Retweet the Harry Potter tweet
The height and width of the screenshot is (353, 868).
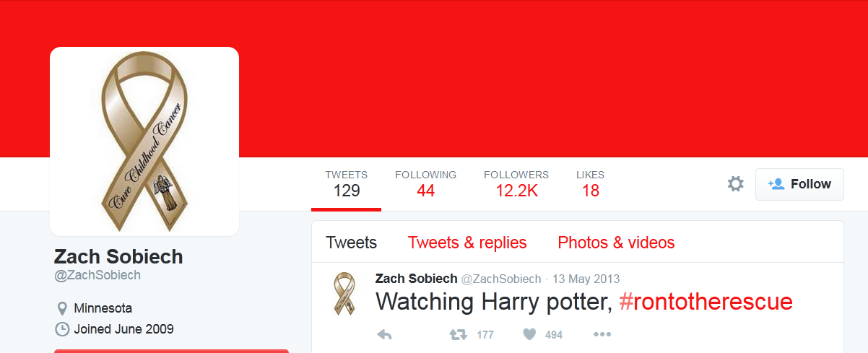point(458,334)
